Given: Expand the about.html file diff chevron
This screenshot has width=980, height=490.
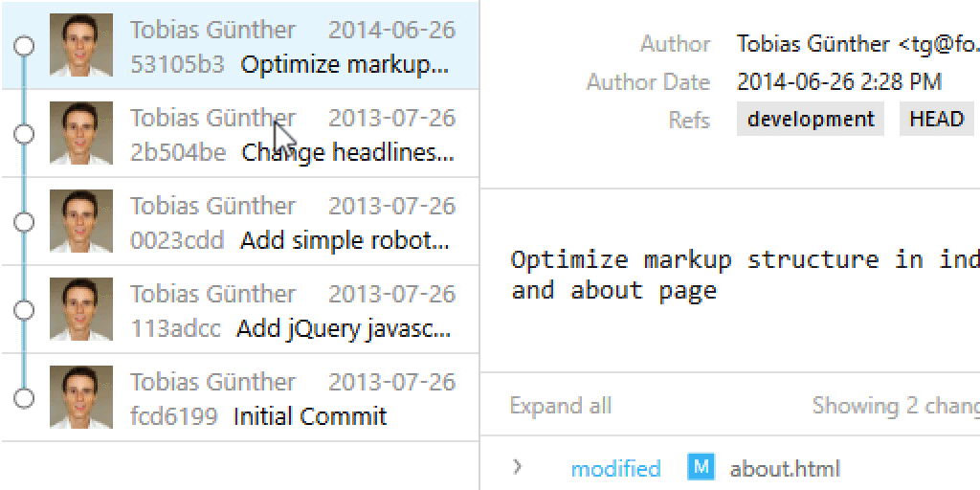Looking at the screenshot, I should [x=518, y=467].
